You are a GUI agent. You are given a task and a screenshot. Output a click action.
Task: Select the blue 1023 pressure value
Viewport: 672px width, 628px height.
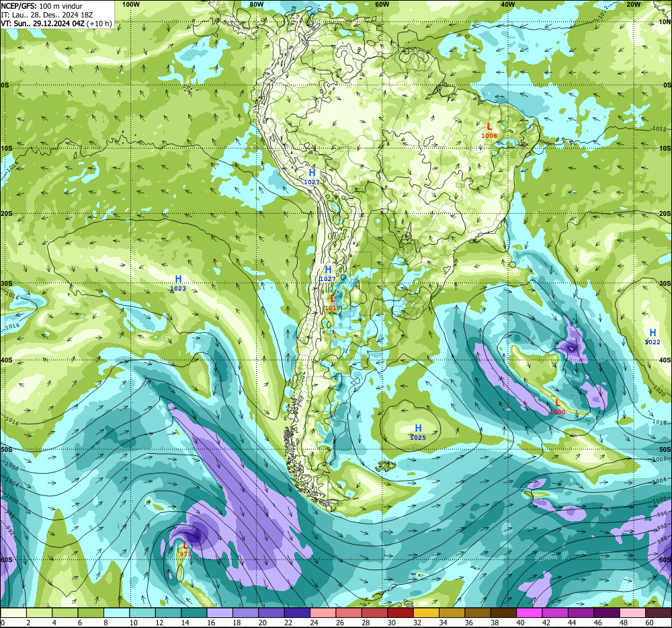(178, 288)
